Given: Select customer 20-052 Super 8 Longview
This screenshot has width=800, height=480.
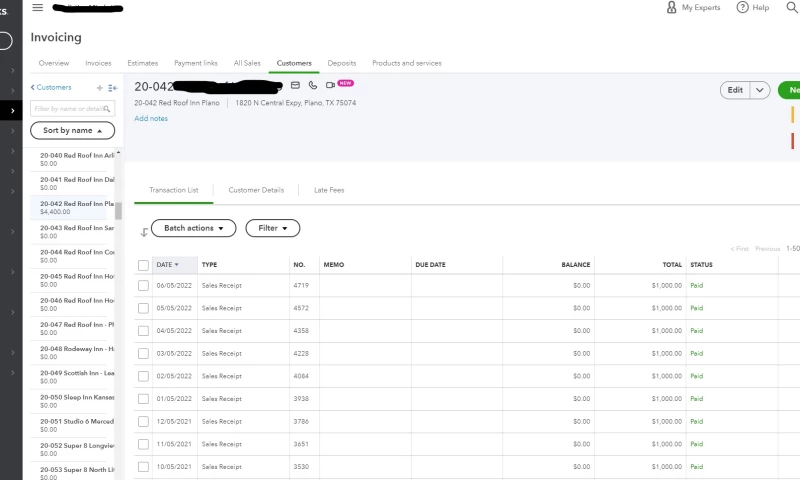Looking at the screenshot, I should click(x=72, y=449).
